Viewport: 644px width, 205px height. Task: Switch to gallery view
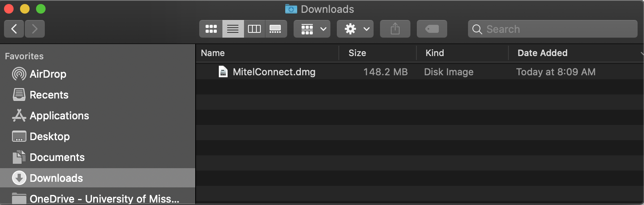click(x=276, y=29)
